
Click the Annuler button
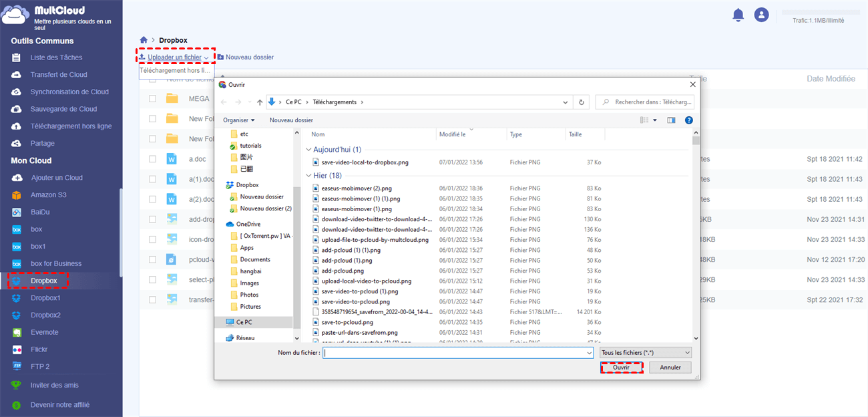point(670,368)
